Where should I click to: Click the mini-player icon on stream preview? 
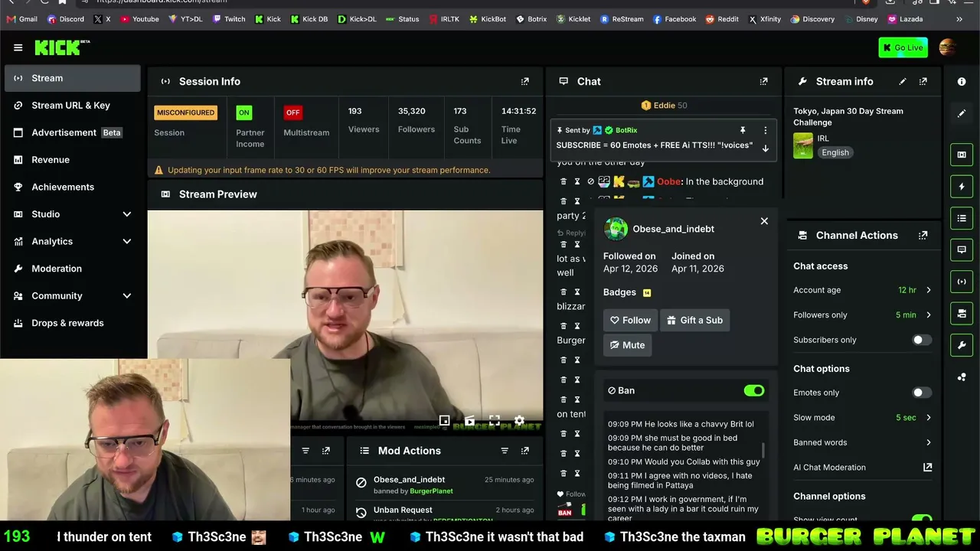pos(444,421)
